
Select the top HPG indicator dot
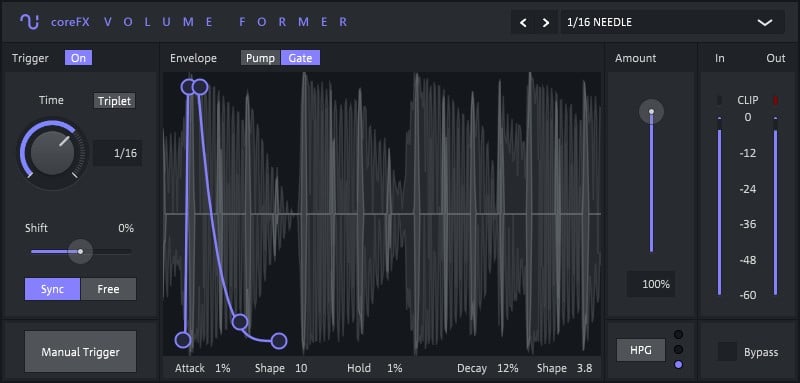point(679,335)
